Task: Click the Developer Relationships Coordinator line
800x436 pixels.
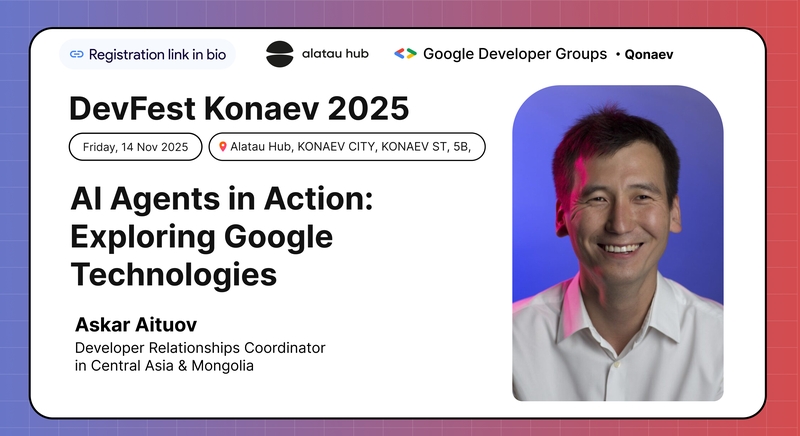Action: point(200,348)
